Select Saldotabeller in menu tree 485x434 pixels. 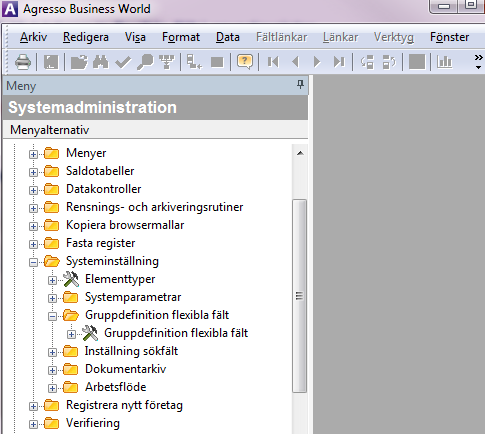point(100,171)
